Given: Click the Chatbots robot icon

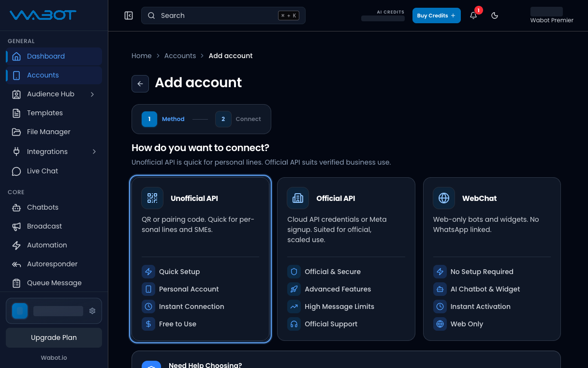Looking at the screenshot, I should (16, 207).
